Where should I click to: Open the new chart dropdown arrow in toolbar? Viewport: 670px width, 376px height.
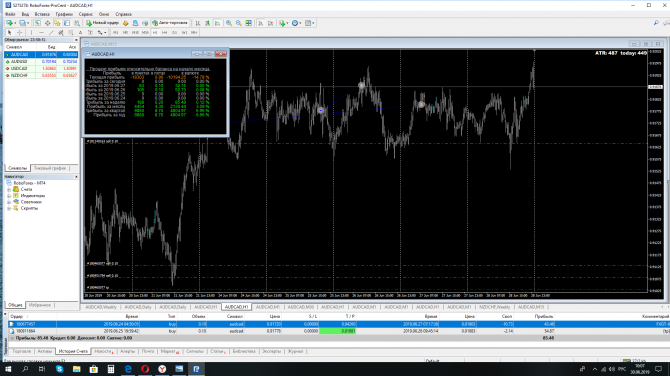point(15,23)
